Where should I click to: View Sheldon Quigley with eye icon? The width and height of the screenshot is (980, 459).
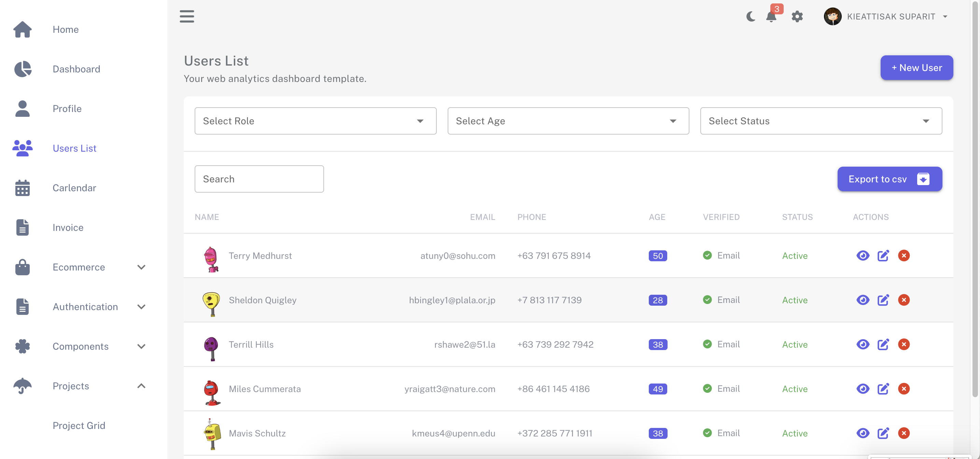tap(863, 300)
